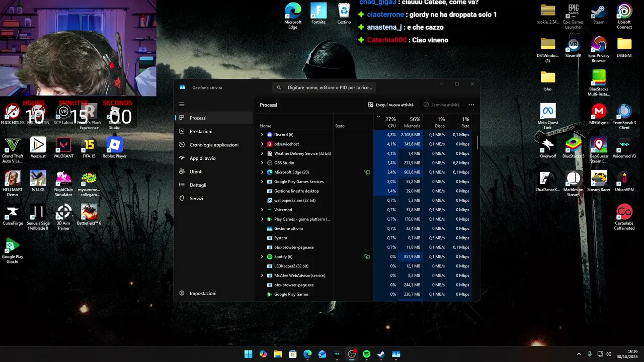Image resolution: width=644 pixels, height=362 pixels.
Task: Open Impostazioni at the bottom of the sidebar
Action: [214, 293]
